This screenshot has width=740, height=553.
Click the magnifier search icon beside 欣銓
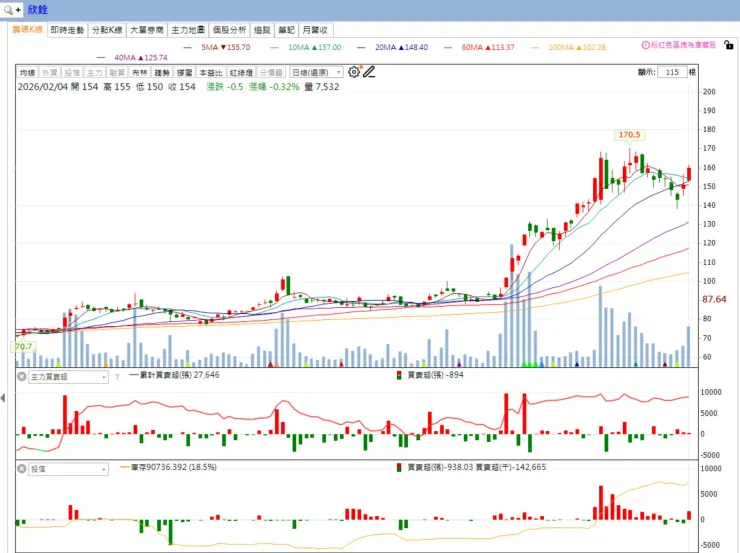(8, 9)
